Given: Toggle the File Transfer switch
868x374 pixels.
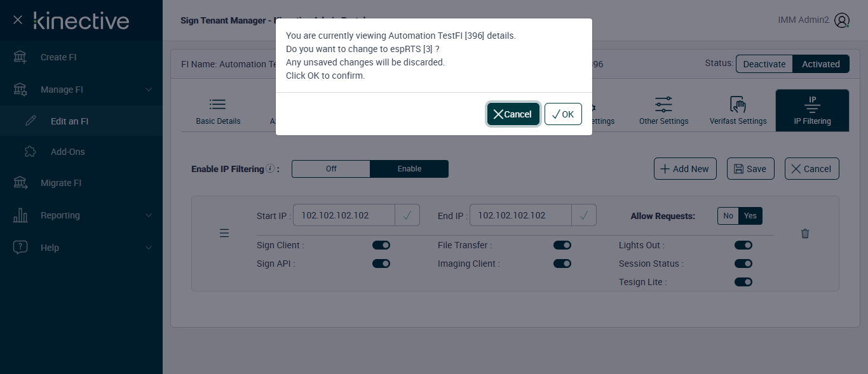Looking at the screenshot, I should point(562,245).
